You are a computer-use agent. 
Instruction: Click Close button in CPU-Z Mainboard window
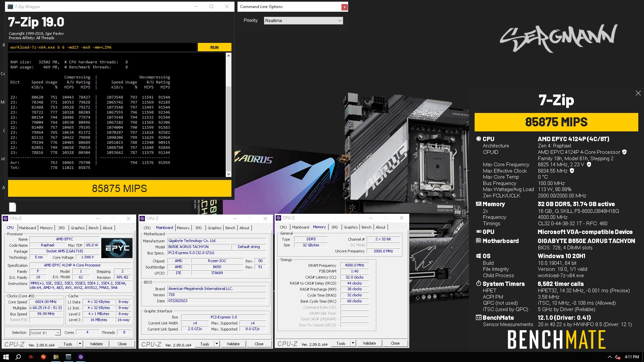pos(259,344)
